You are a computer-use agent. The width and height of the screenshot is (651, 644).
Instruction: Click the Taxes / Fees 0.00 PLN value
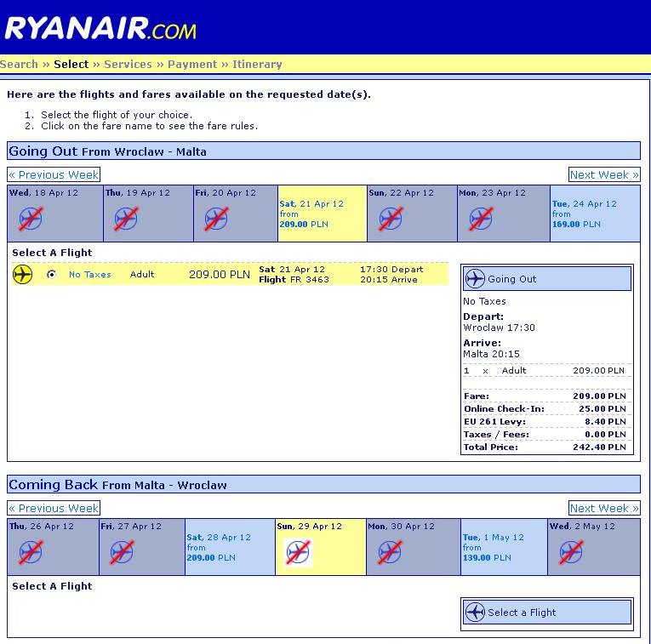click(605, 435)
